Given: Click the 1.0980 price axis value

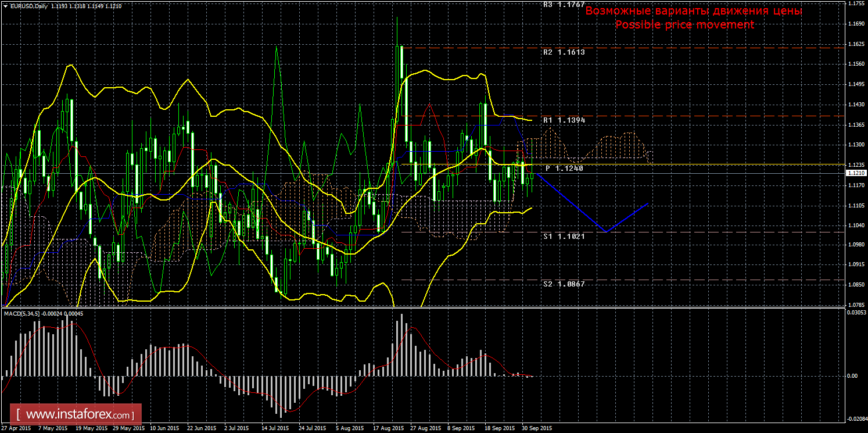Looking at the screenshot, I should (x=856, y=244).
